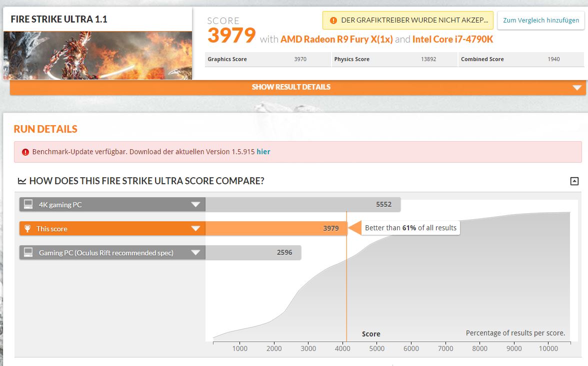The image size is (588, 366).
Task: Click the FIRE STRIKE ULTRA 1.1 title
Action: tap(59, 19)
